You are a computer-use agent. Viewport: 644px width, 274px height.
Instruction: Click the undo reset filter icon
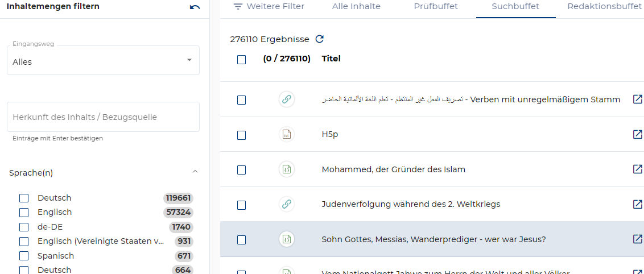tap(195, 7)
